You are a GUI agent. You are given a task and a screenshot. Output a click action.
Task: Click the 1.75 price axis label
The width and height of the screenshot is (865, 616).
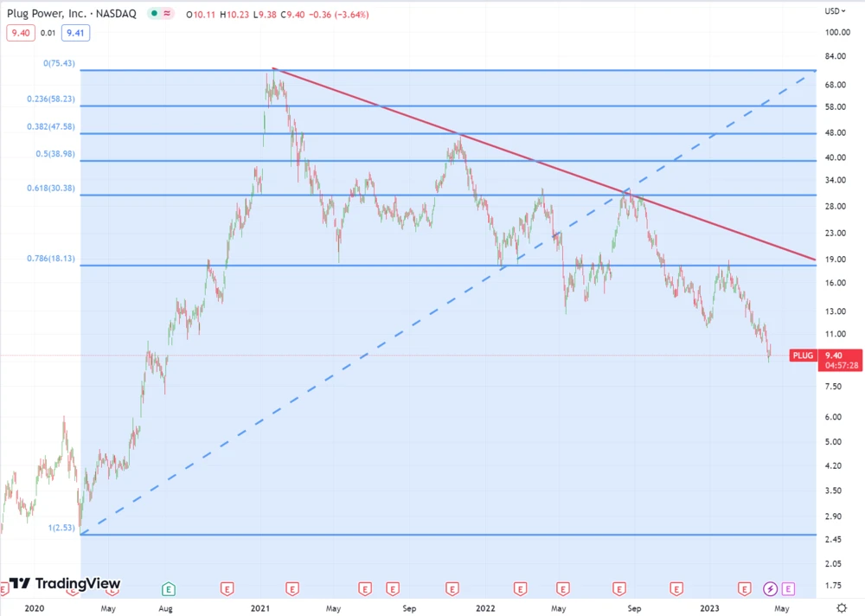[x=833, y=585]
